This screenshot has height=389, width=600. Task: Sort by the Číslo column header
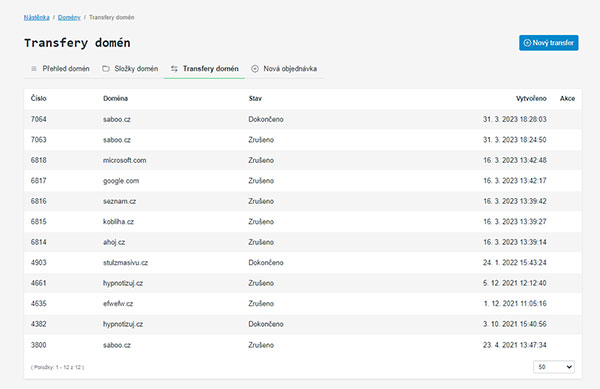click(39, 98)
